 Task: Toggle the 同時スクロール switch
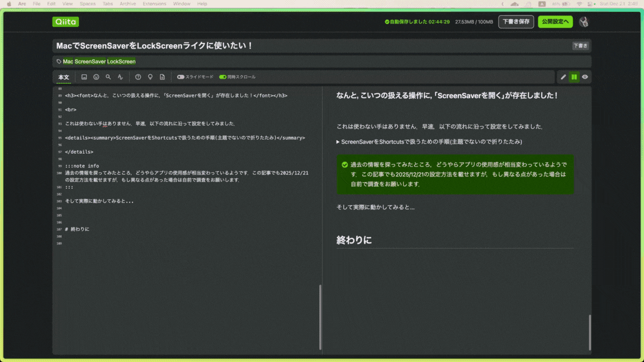click(x=222, y=77)
